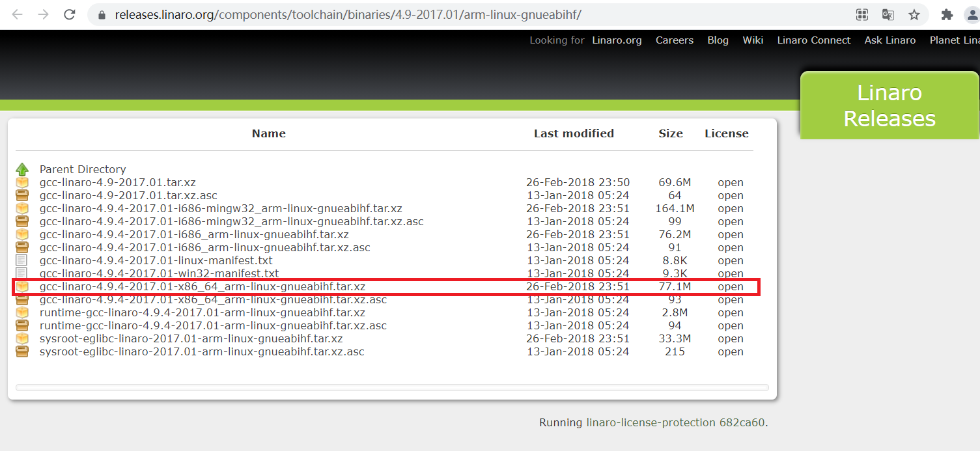
Task: Click the green Parent Directory arrow icon
Action: (22, 169)
